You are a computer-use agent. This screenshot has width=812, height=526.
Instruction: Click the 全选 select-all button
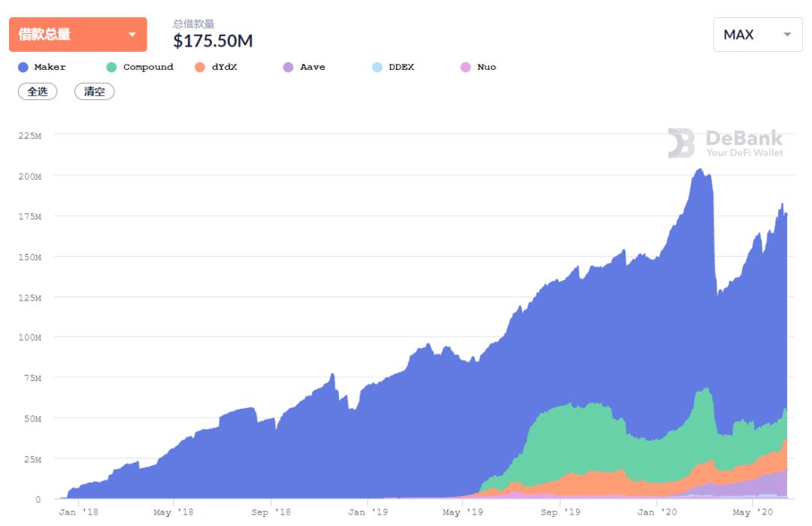click(x=38, y=92)
